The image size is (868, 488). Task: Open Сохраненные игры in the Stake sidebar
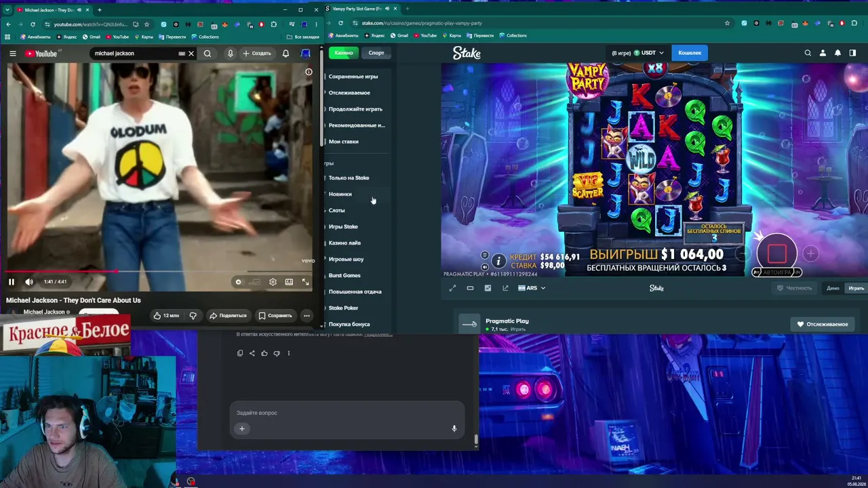point(353,77)
